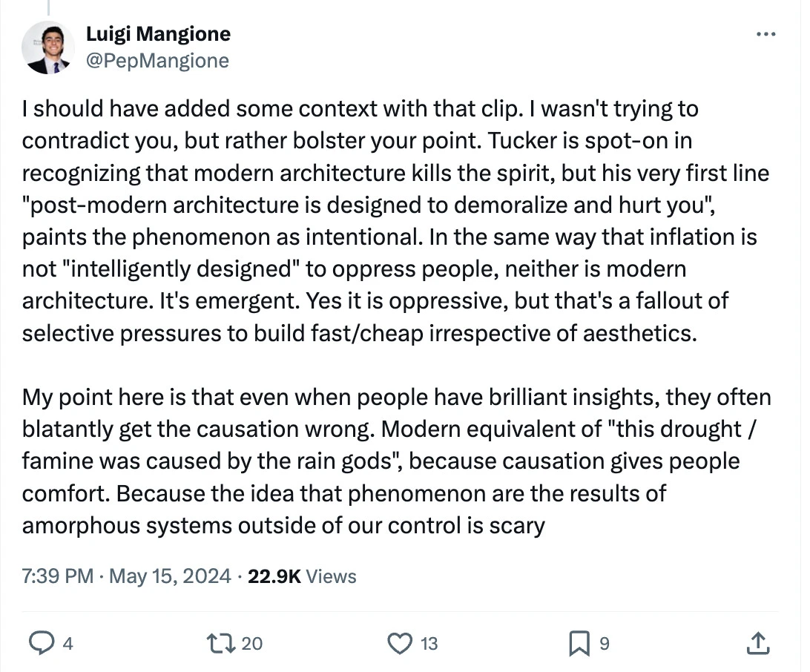View analytics via 22.9K Views
Image resolution: width=810 pixels, height=672 pixels.
302,576
